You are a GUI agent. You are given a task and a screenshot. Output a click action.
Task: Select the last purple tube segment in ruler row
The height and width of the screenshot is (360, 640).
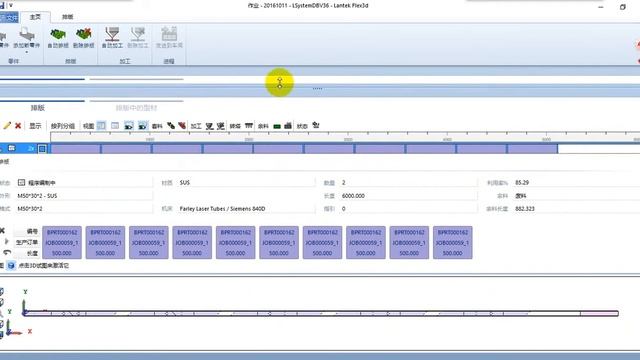click(532, 149)
